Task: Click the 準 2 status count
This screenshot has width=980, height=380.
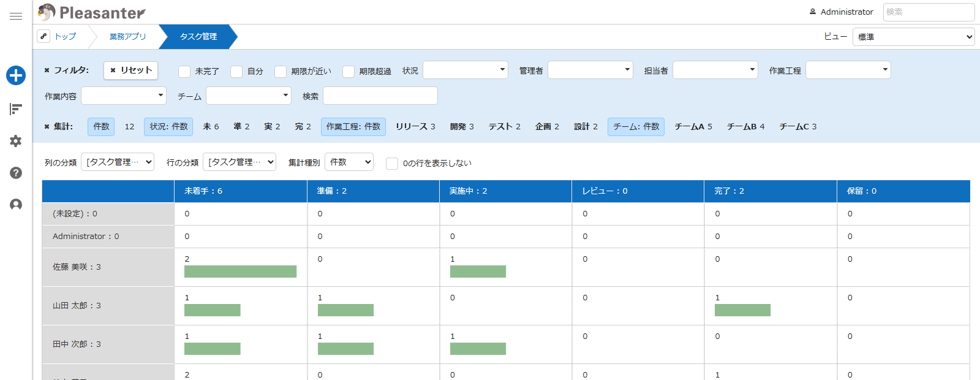Action: coord(241,127)
